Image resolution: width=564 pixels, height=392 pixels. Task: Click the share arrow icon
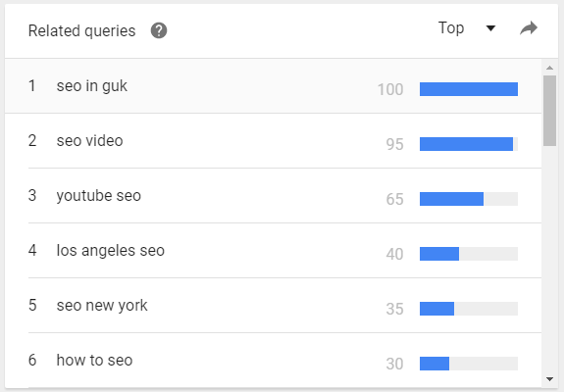tap(529, 28)
